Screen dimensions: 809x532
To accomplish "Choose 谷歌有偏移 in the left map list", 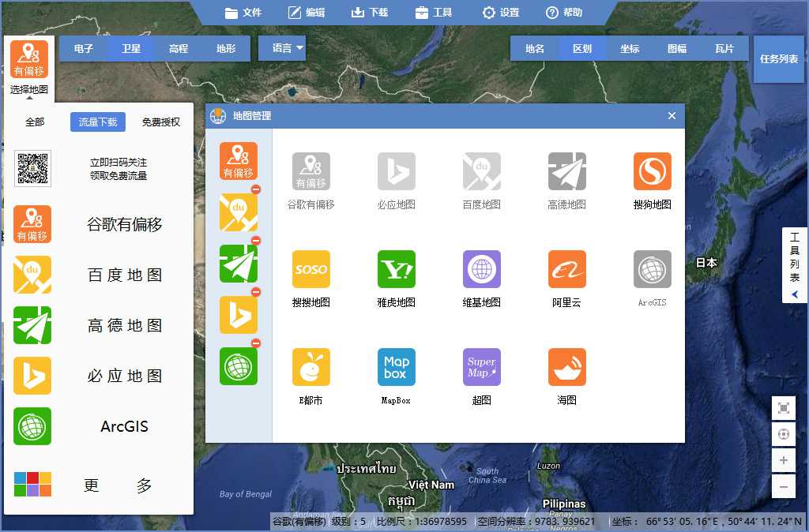I will tap(98, 224).
